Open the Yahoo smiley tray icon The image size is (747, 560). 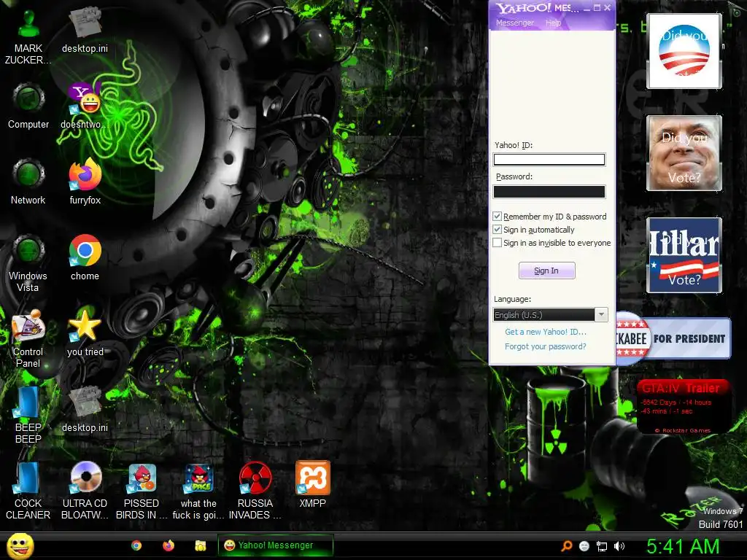[x=584, y=546]
